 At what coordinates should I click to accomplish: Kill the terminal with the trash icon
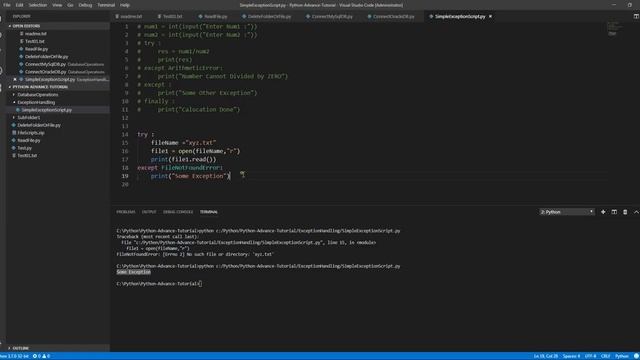tap(625, 212)
